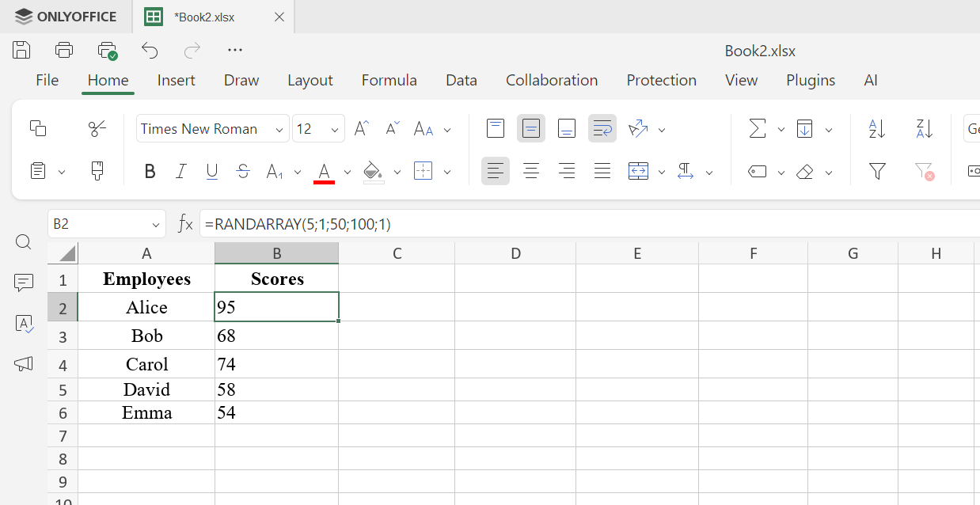
Task: Click the Save icon in the quick access bar
Action: pyautogui.click(x=21, y=50)
